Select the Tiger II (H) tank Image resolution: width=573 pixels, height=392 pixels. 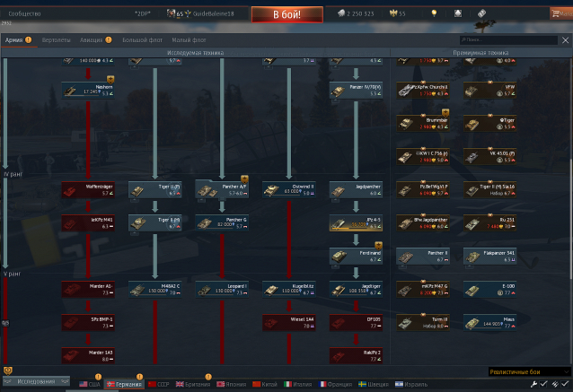(155, 223)
